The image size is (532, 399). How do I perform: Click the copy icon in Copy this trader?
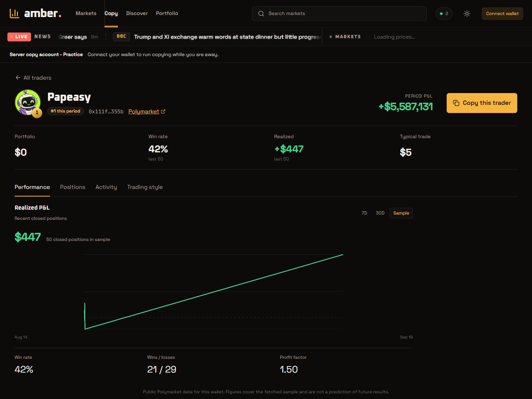point(456,103)
